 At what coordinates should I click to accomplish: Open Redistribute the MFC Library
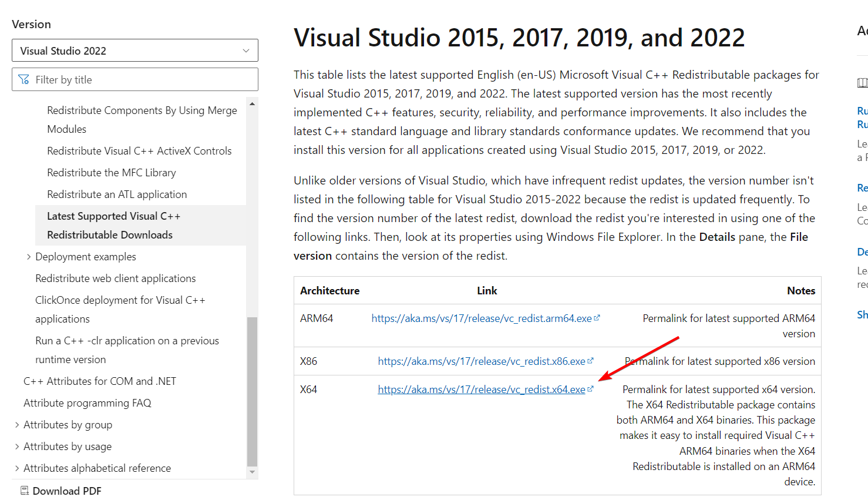point(112,173)
